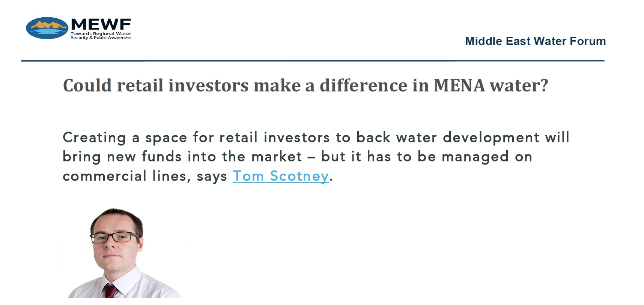This screenshot has height=305, width=644.
Task: Click the Middle East Water Forum header text
Action: [535, 41]
